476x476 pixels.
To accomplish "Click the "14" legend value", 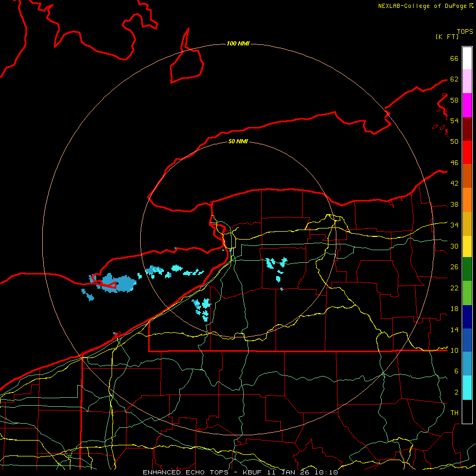I will tap(454, 329).
